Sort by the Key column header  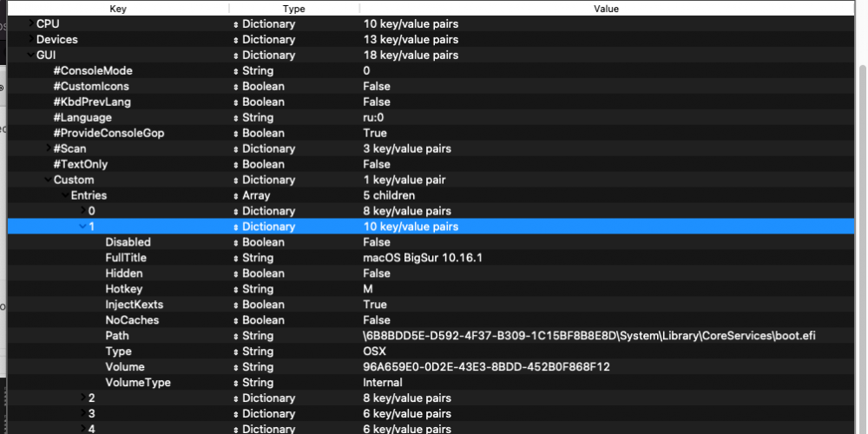[x=118, y=9]
